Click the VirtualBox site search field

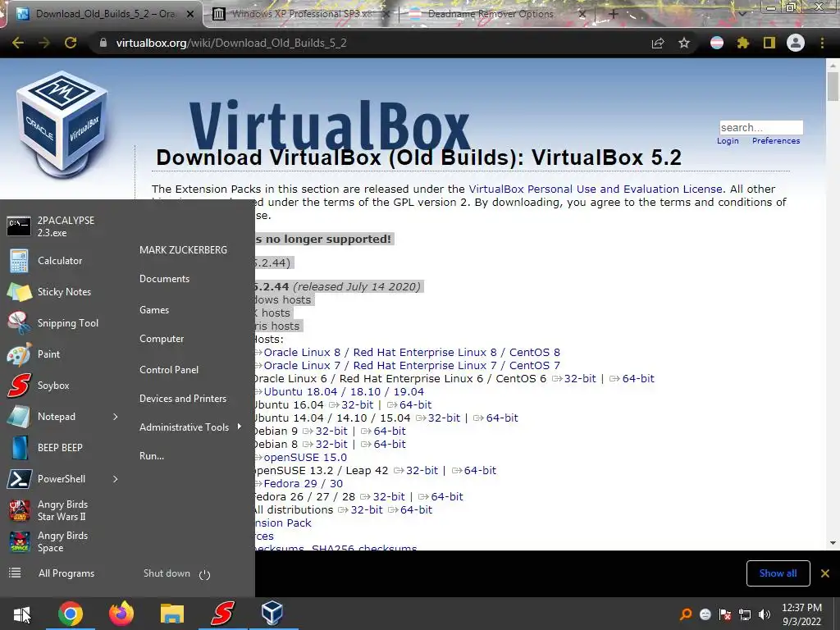tap(761, 127)
